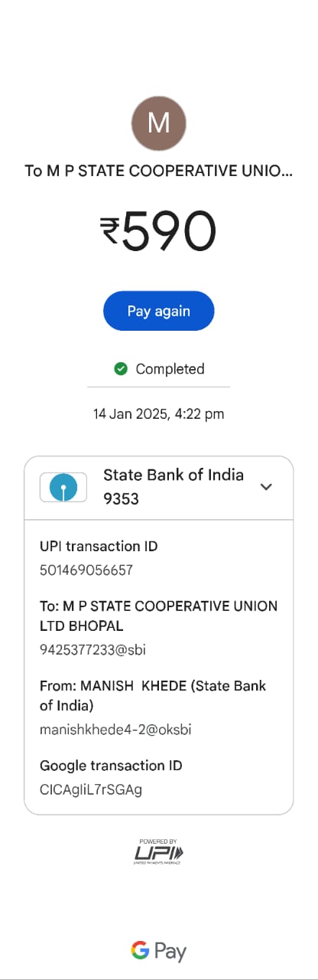The height and width of the screenshot is (980, 318).
Task: Tap the Pay again button
Action: coord(159,311)
